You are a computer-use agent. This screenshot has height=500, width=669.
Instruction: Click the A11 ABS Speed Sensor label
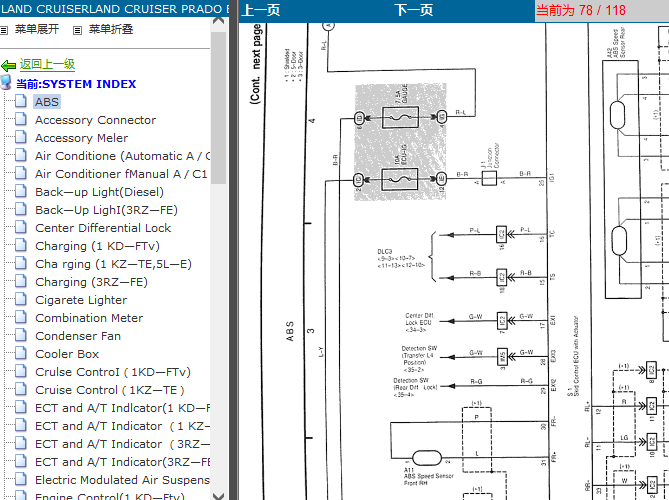428,476
